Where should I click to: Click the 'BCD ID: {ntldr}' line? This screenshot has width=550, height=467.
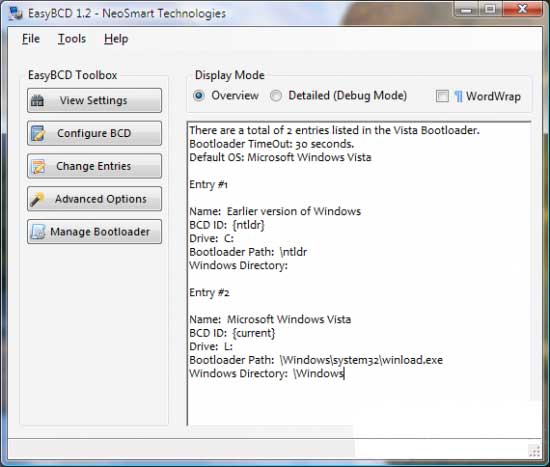(227, 225)
